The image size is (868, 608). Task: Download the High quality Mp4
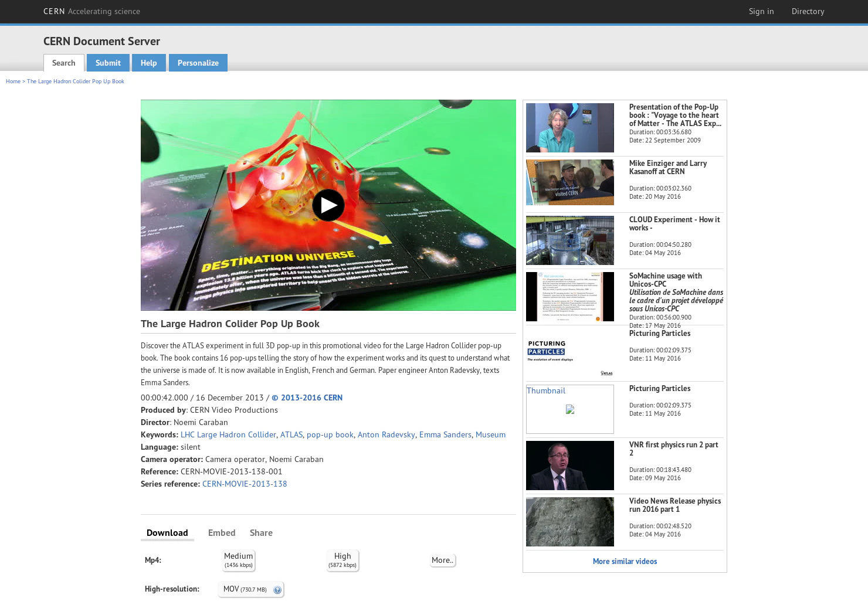(343, 560)
